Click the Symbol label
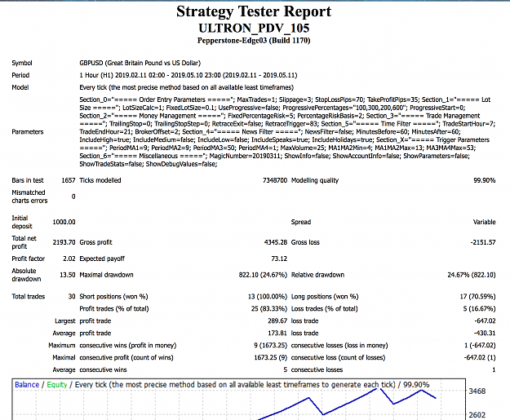Image resolution: width=510 pixels, height=420 pixels. [22, 63]
